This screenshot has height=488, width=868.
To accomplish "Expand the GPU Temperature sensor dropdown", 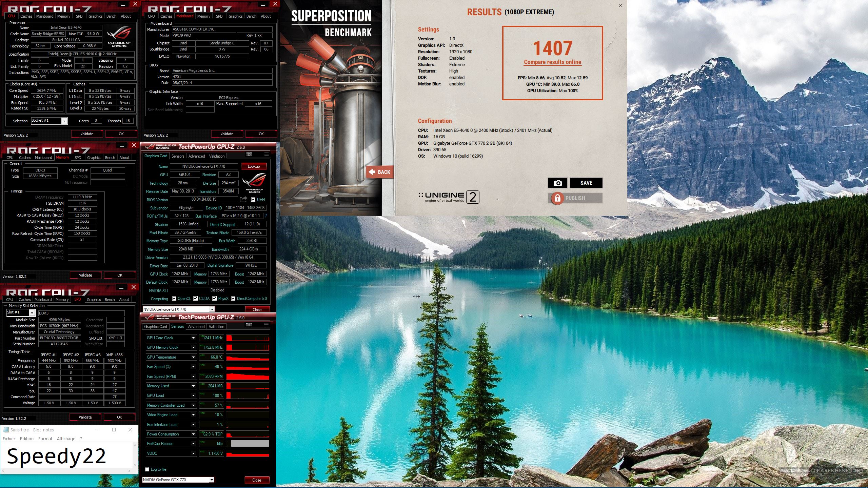I will tap(193, 357).
